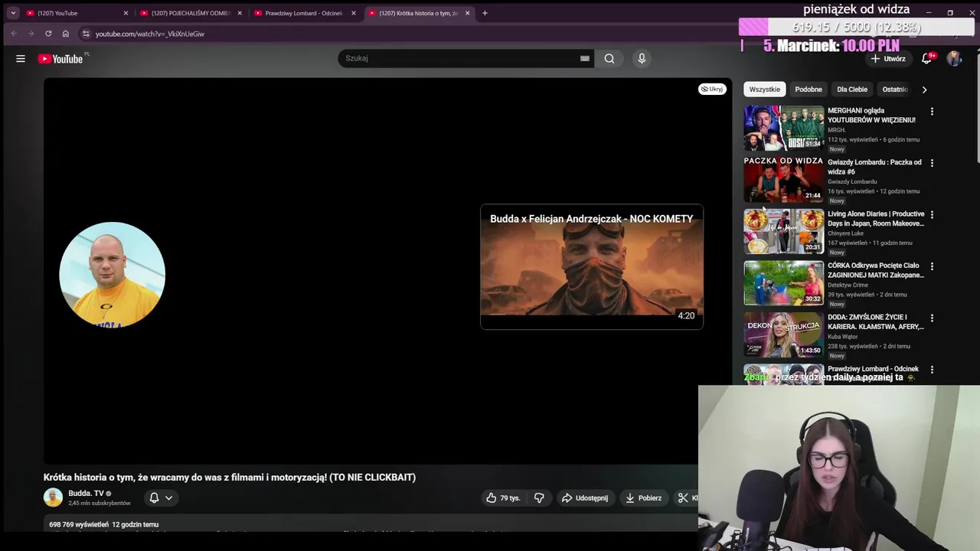Click the '698 769 wyświetleń' description text
The width and height of the screenshot is (980, 551).
79,524
